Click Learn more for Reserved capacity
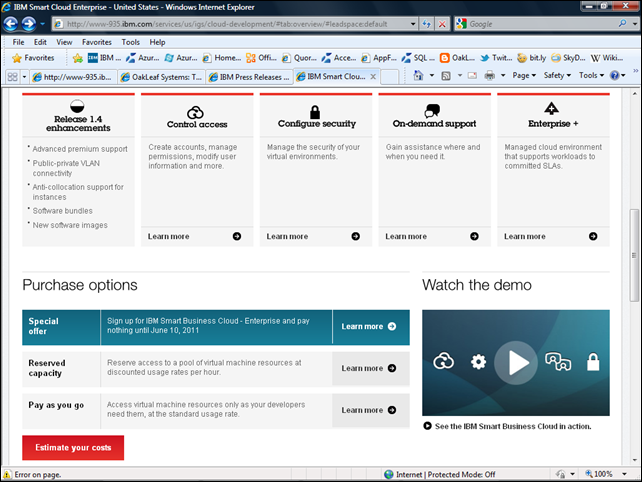The width and height of the screenshot is (642, 482). [x=369, y=368]
